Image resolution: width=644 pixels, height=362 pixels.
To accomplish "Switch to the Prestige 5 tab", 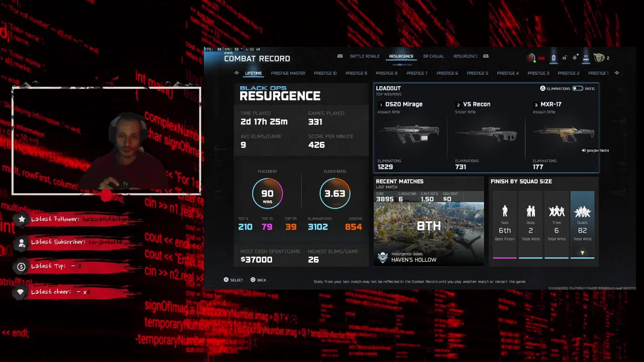I will point(477,73).
